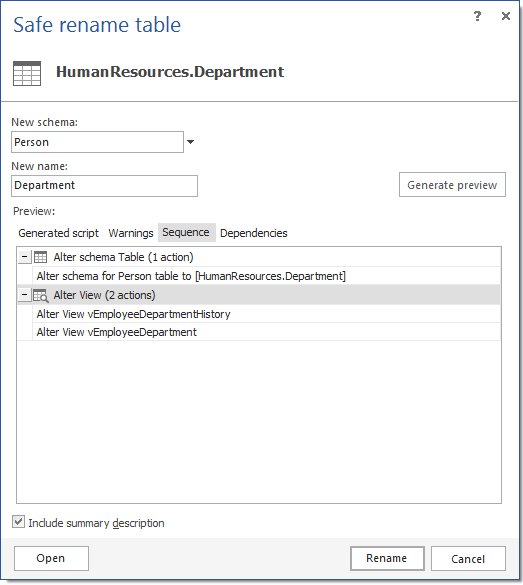Viewport: 523px width, 585px height.
Task: Select the Sequence tab
Action: pos(187,232)
